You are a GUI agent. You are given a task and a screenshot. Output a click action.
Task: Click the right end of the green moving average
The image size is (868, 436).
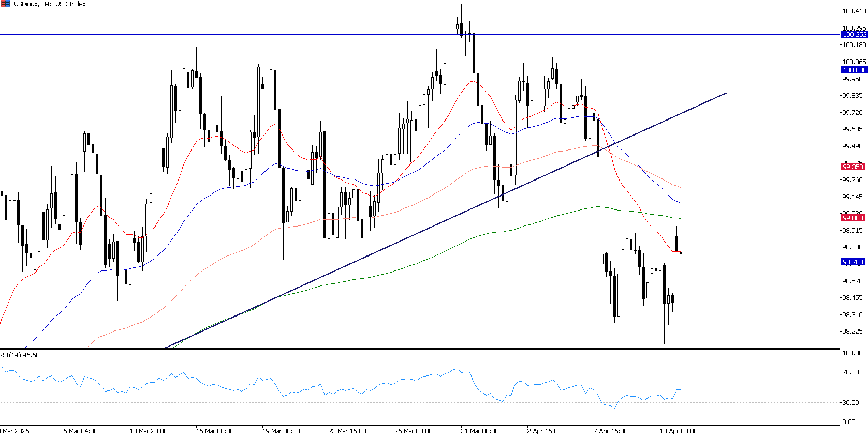pos(679,218)
